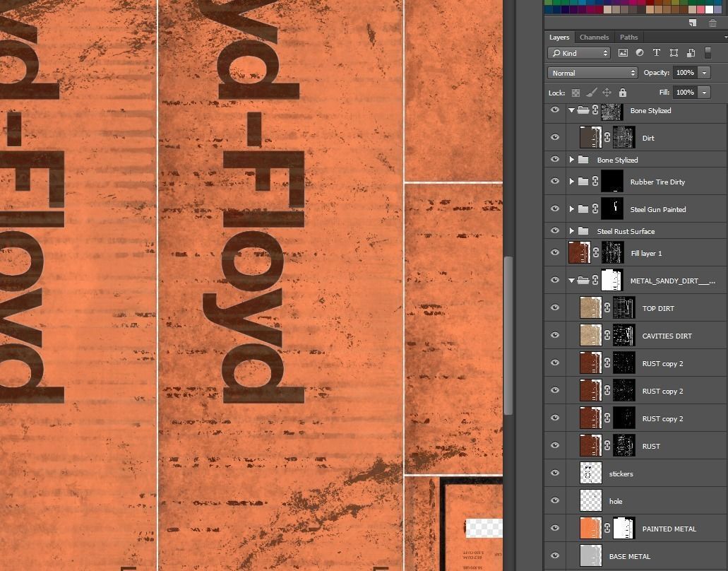Click link icon on RUST layer

click(x=607, y=445)
